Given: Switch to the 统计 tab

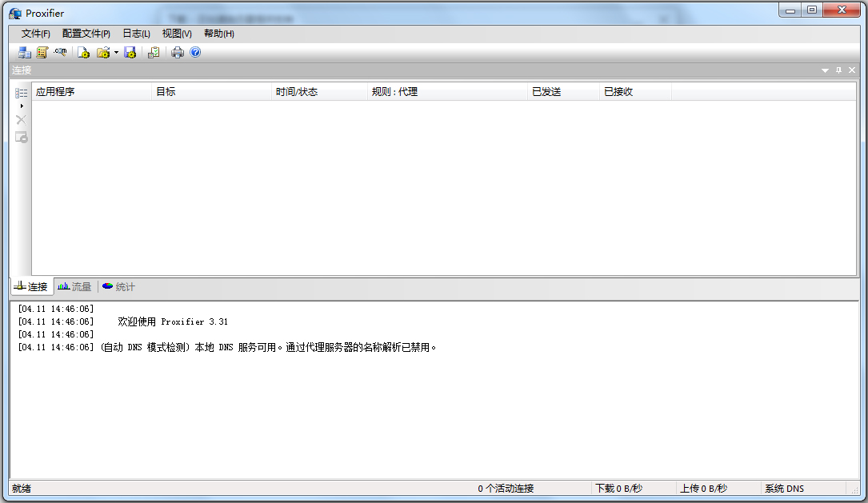Looking at the screenshot, I should pos(118,286).
